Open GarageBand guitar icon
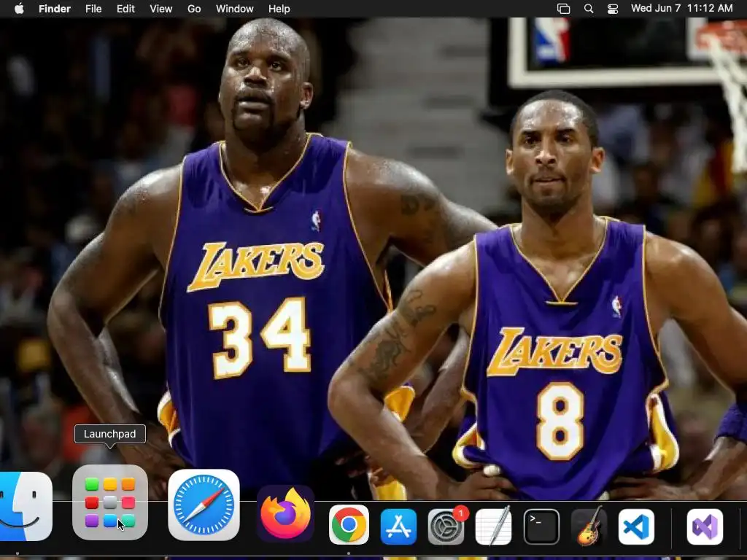This screenshot has width=747, height=560. (589, 526)
